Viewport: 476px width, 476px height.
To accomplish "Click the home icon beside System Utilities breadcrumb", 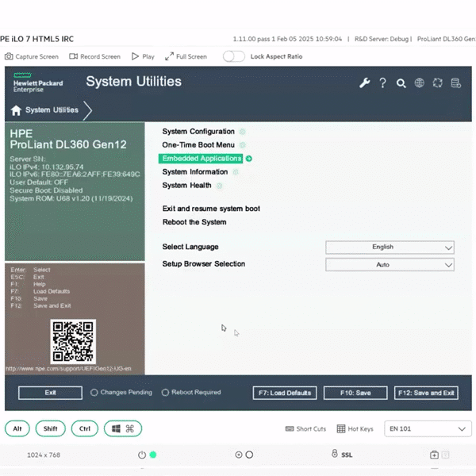I will tap(16, 110).
